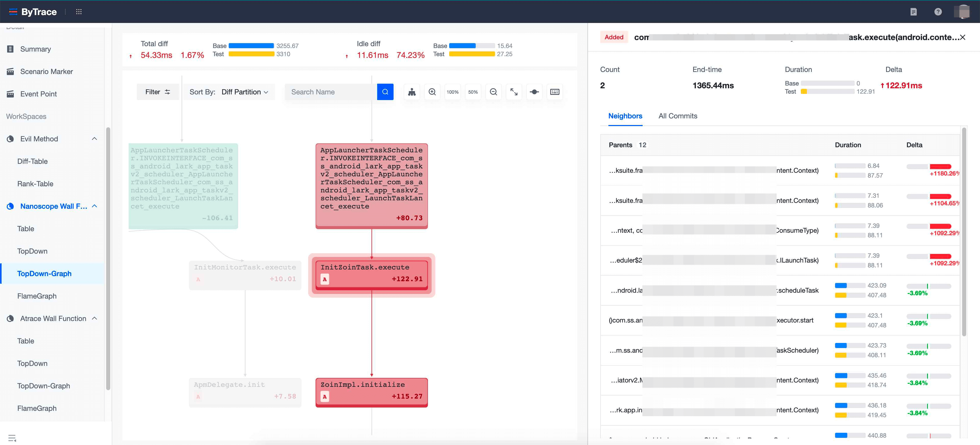
Task: Collapse the Nanoscope Wall Function chevron
Action: click(94, 206)
